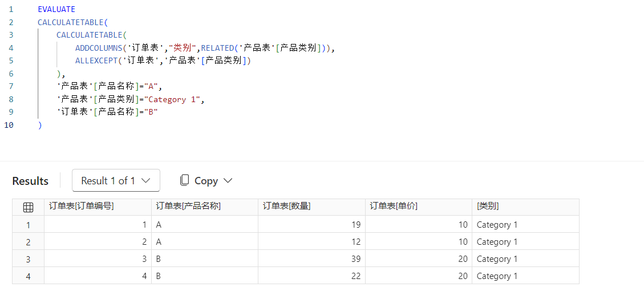Click the ALLEXCEPT function on line 5

pyautogui.click(x=96, y=61)
